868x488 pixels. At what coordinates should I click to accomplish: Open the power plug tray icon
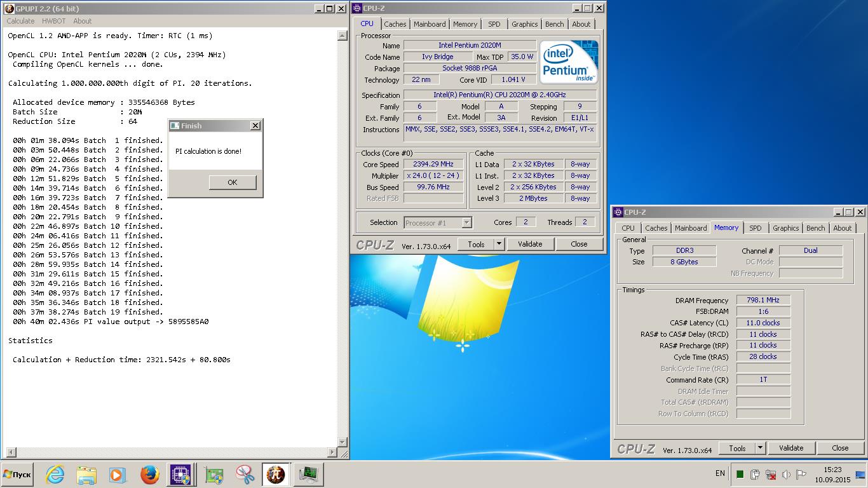[x=755, y=474]
